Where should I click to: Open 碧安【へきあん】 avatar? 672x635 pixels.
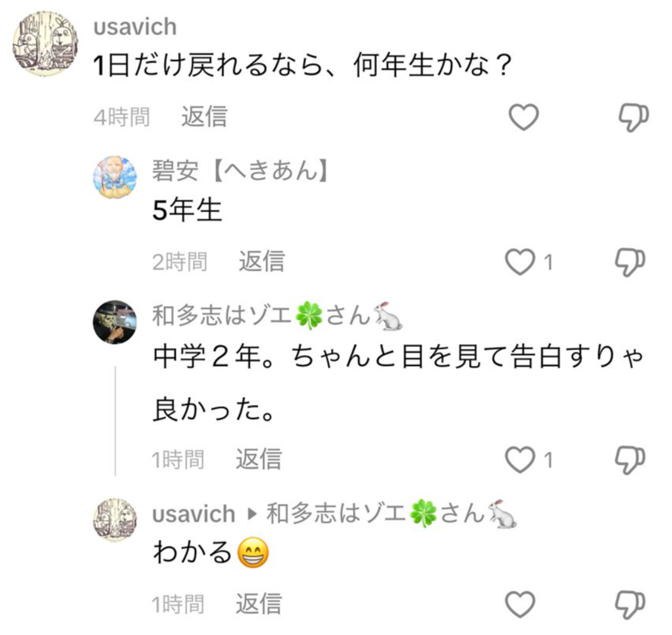[x=115, y=177]
